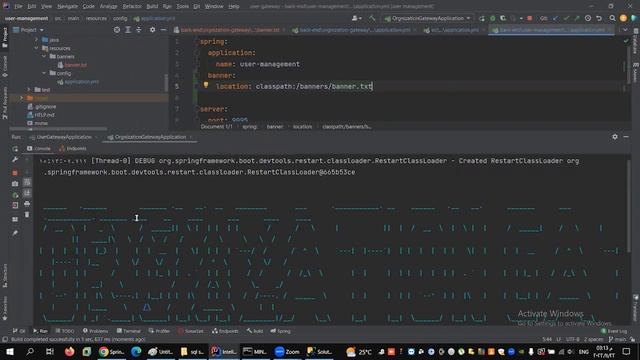This screenshot has height=360, width=640.
Task: Open Zoom from the taskbar
Action: pyautogui.click(x=287, y=351)
